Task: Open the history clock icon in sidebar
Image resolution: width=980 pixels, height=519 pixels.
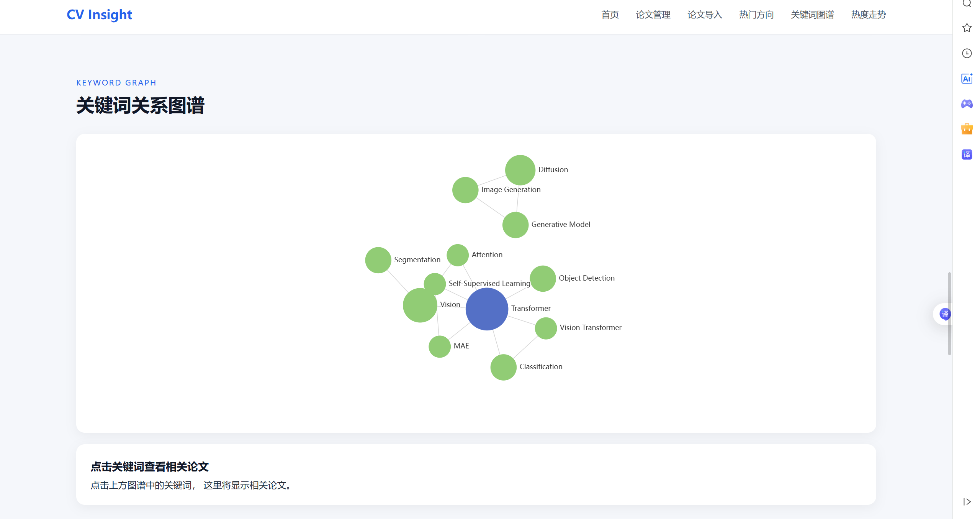Action: coord(967,53)
